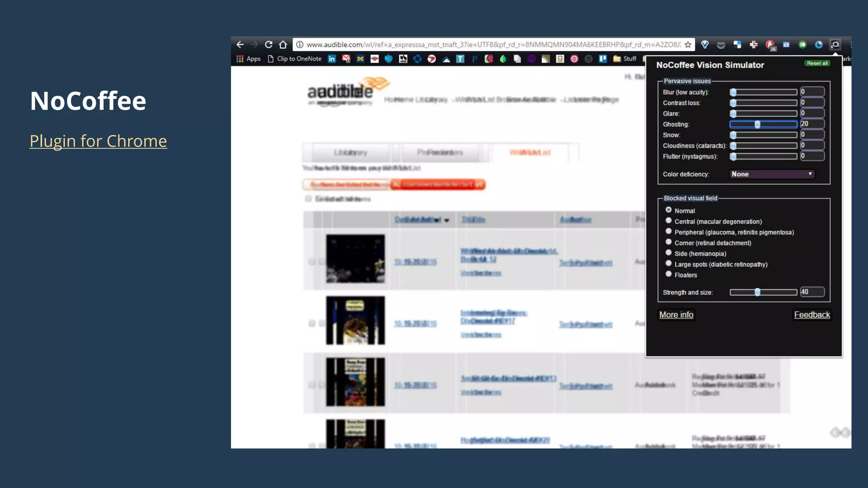Bookmark this page with star icon
Viewport: 868px width, 488px height.
coord(688,44)
